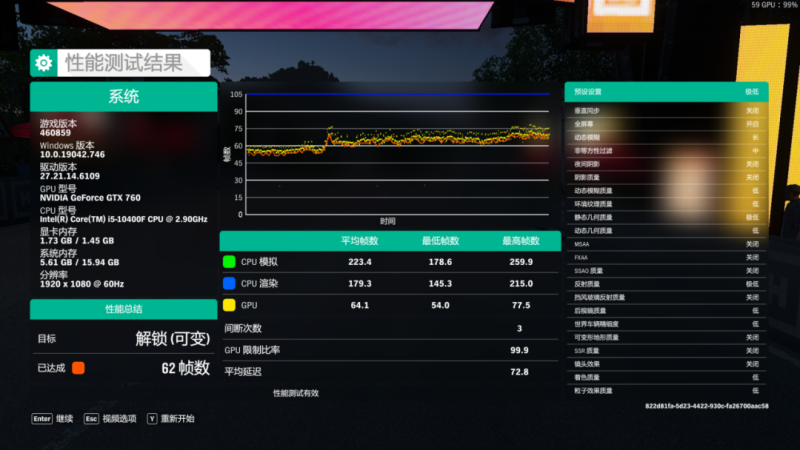
Task: Click the blue CPU 渲染 legend square
Action: (229, 283)
